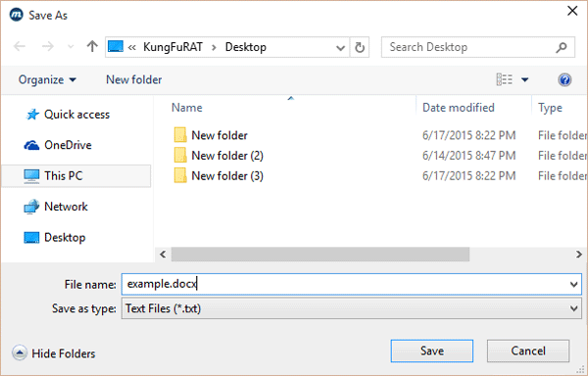Expand the address bar path dropdown

[x=340, y=48]
